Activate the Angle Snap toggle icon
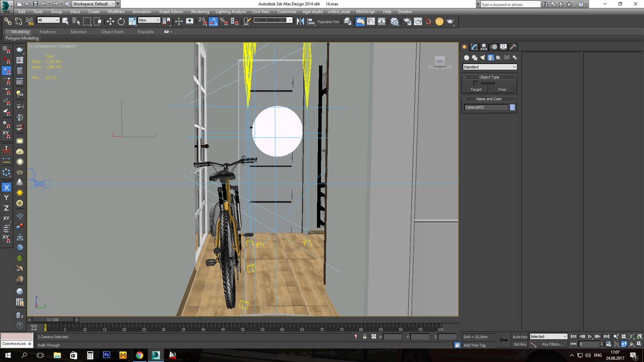 213,21
